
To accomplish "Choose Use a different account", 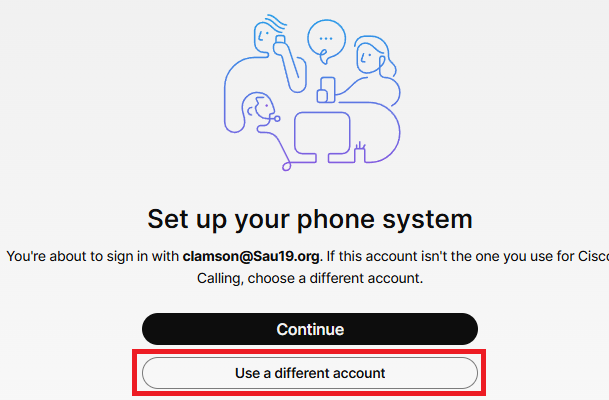I will [310, 373].
